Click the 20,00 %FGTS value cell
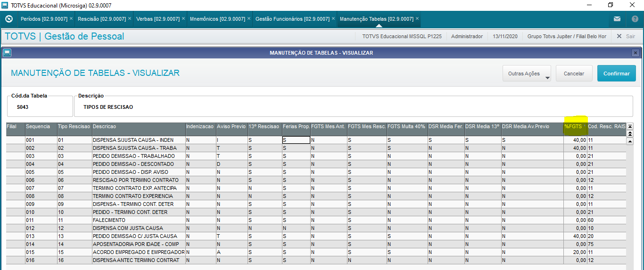Viewport: 644px width, 270px height. (x=575, y=252)
